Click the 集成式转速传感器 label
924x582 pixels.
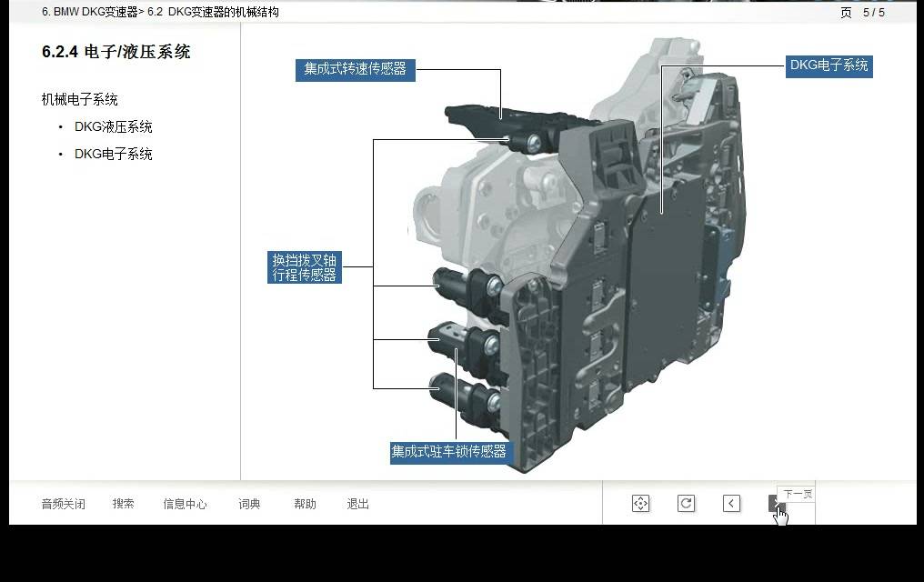pos(356,69)
